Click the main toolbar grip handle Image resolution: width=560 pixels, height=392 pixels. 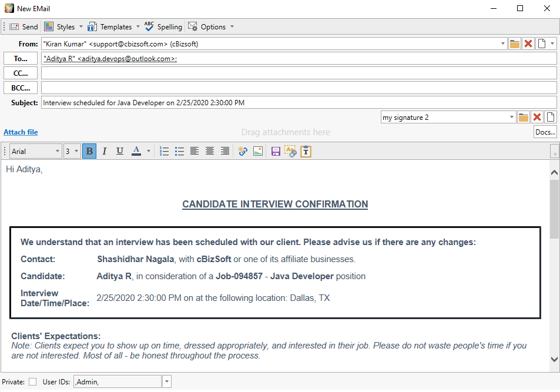tap(4, 27)
